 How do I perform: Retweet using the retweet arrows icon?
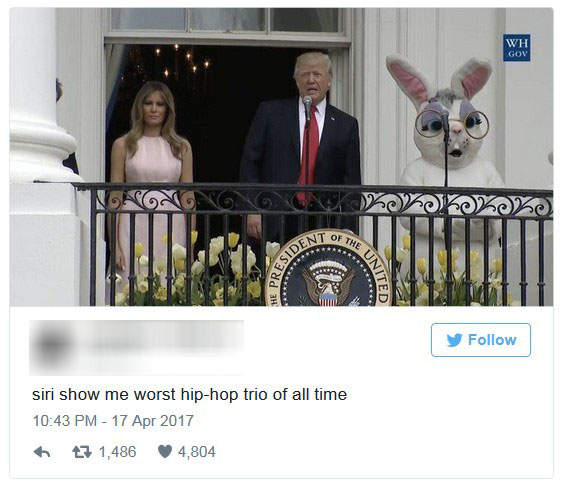(82, 452)
